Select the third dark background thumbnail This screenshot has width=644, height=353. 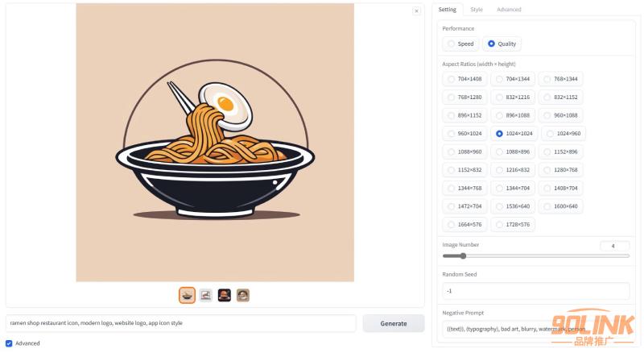pos(225,295)
